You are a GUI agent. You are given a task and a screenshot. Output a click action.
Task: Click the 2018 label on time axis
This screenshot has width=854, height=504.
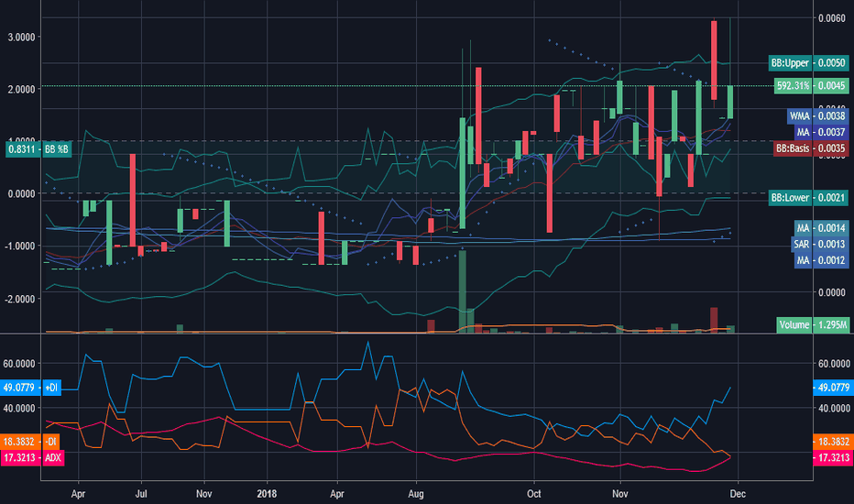[x=267, y=494]
